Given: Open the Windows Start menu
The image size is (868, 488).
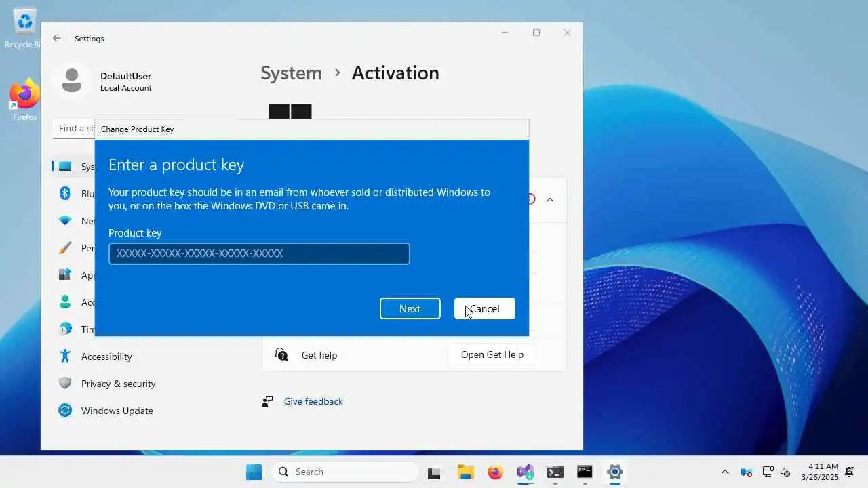Looking at the screenshot, I should pyautogui.click(x=254, y=472).
